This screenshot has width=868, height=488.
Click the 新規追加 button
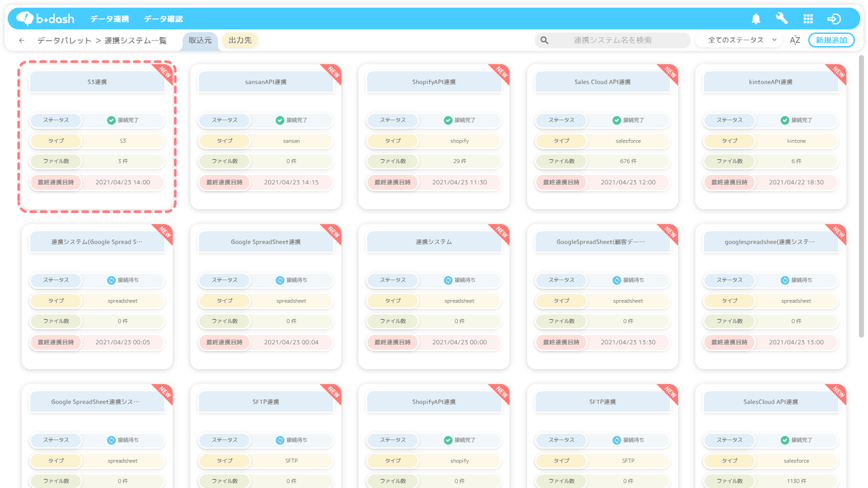[x=831, y=40]
